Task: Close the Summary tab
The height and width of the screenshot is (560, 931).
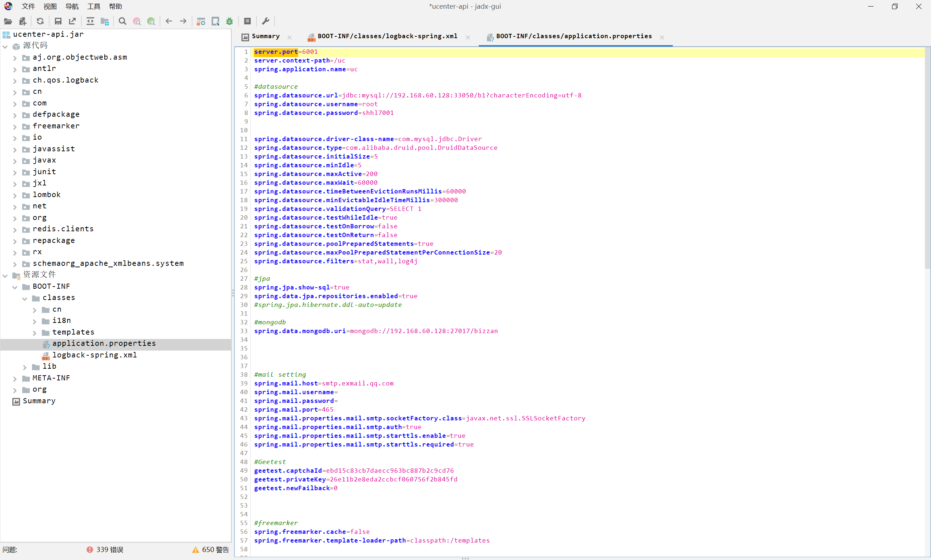Action: point(289,37)
